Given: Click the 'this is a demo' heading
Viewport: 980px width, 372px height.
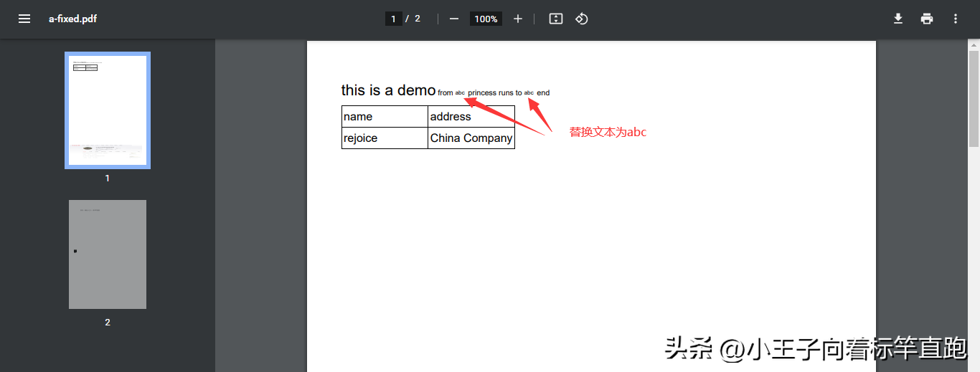Looking at the screenshot, I should pyautogui.click(x=388, y=90).
